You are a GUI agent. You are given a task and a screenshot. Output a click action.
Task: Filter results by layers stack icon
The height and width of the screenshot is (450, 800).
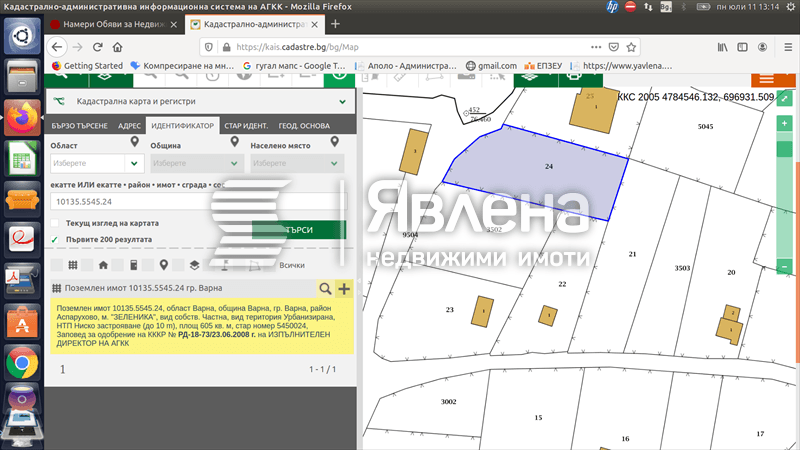tap(194, 265)
